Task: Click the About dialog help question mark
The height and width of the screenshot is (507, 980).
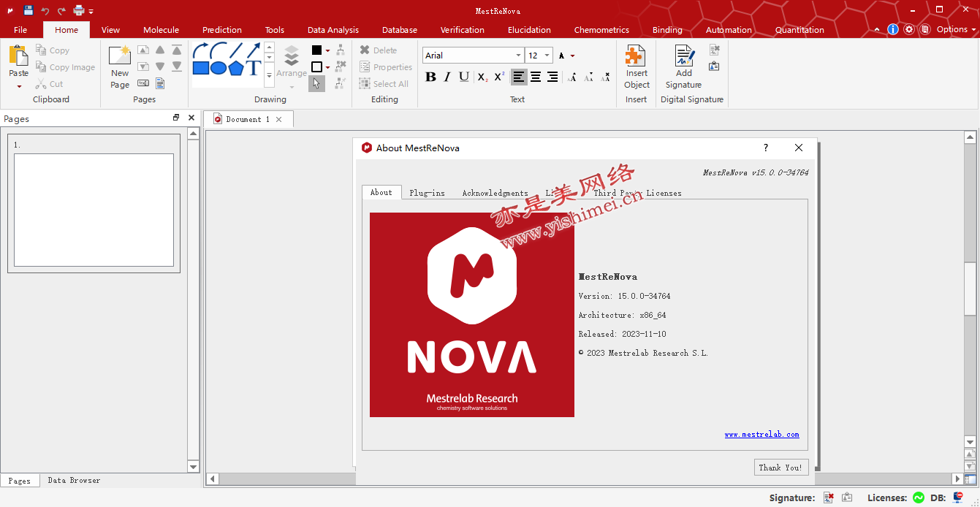Action: coord(766,148)
